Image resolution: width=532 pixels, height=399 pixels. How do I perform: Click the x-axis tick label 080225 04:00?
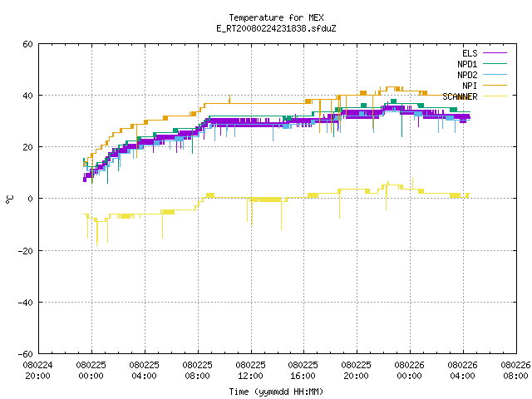tap(145, 371)
